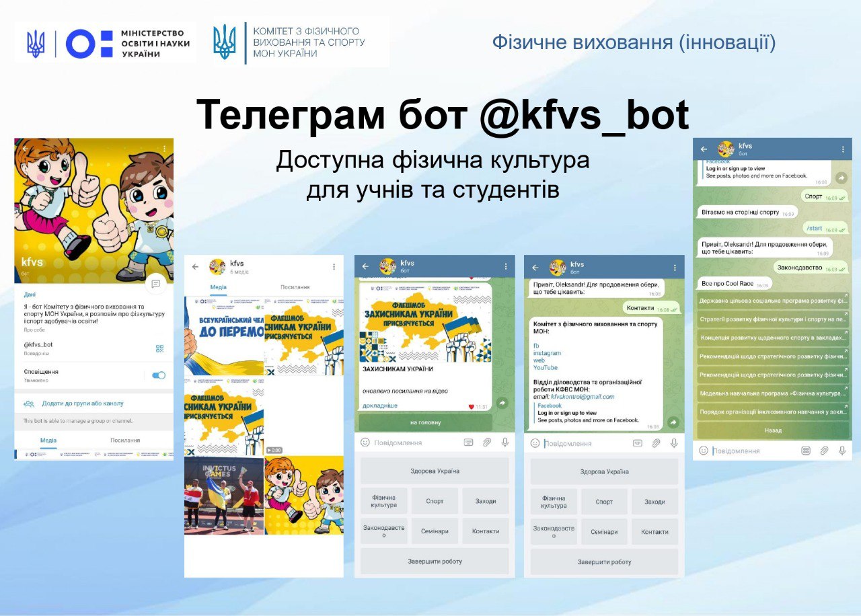Open the three-dot menu in the kfvs media view

(333, 266)
